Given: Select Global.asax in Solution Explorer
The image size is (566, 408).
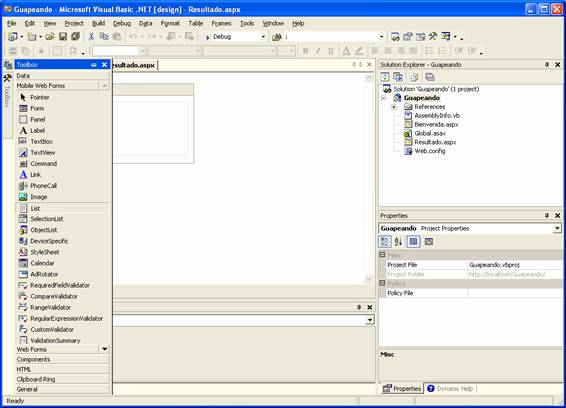Looking at the screenshot, I should coord(430,134).
